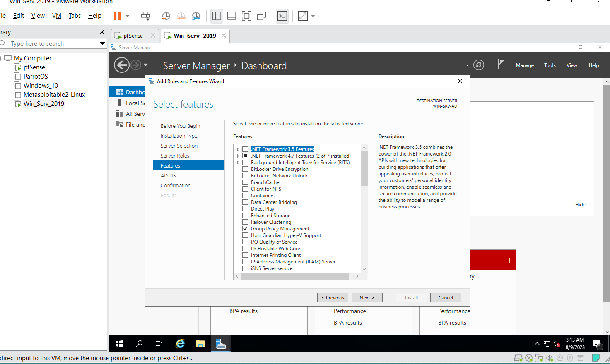Screen dimensions: 610x364
Task: Open the notifications flag in Server Manager
Action: (501, 65)
